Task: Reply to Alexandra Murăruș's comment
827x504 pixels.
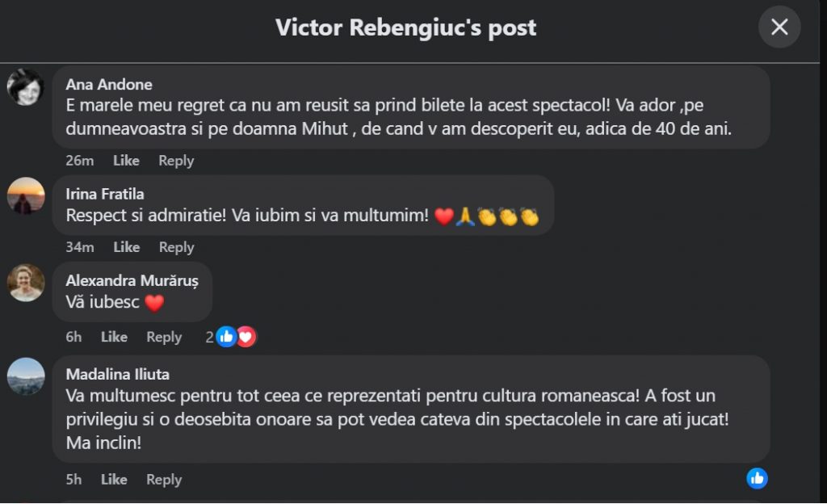Action: point(164,337)
